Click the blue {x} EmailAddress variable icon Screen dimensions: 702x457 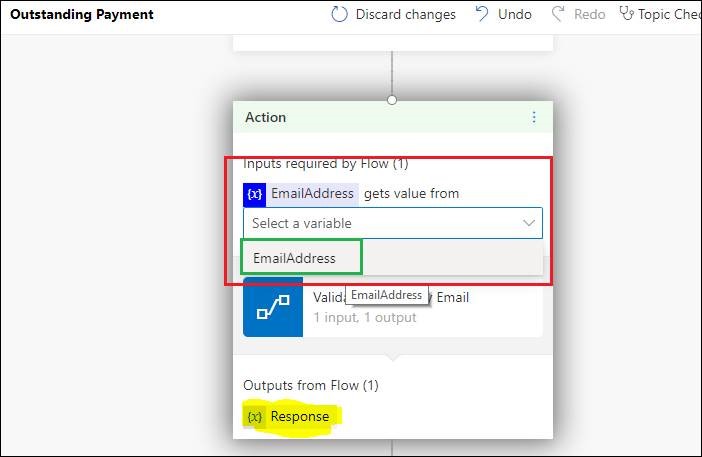[x=254, y=194]
